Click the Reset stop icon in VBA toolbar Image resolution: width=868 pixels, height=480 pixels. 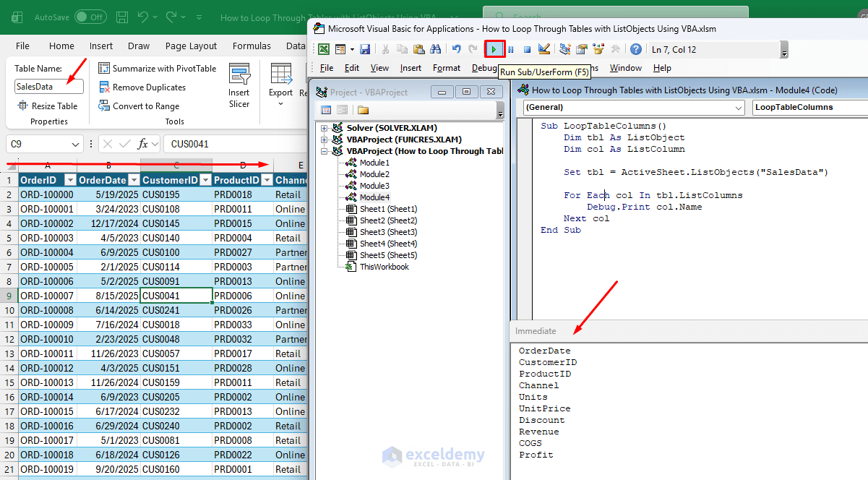[528, 49]
